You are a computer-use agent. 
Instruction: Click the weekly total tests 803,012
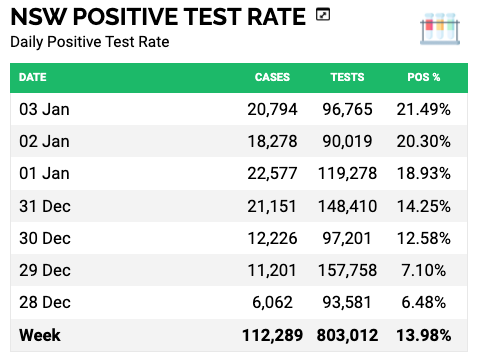(x=347, y=335)
